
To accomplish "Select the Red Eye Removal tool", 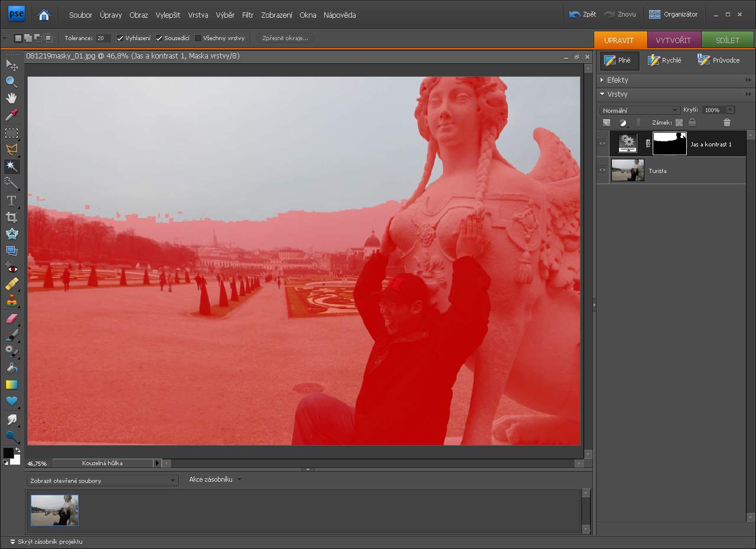I will tap(11, 267).
